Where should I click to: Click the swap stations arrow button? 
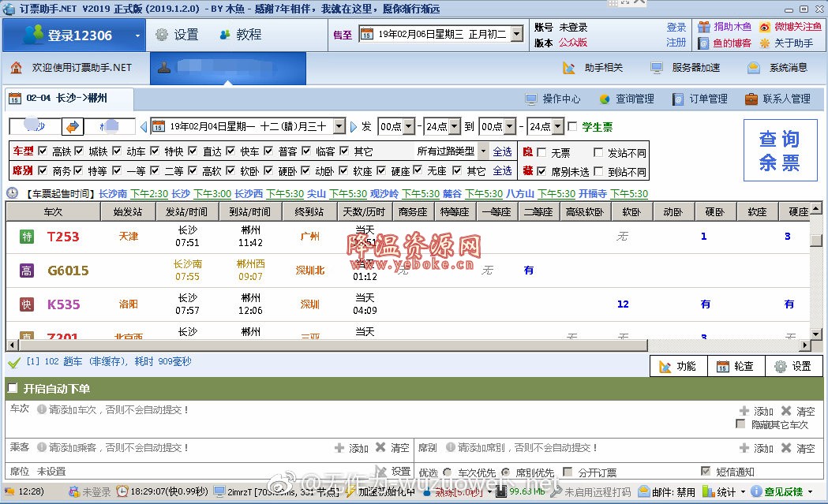point(73,127)
